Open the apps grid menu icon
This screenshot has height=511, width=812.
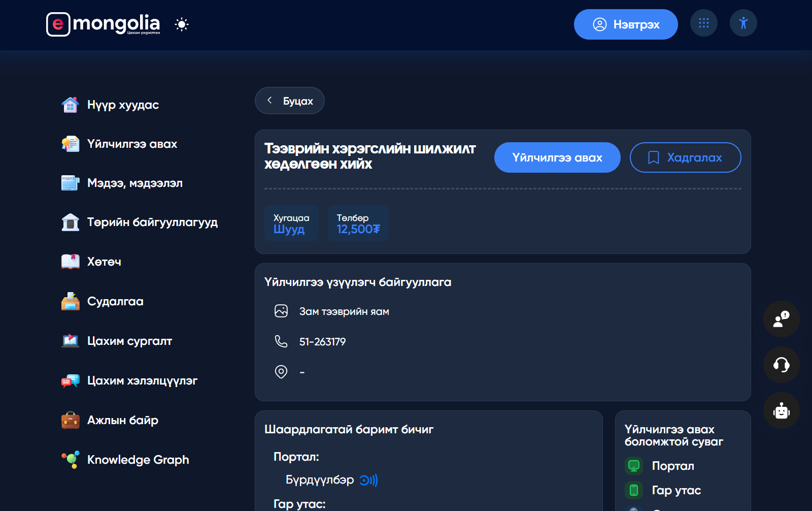(x=703, y=23)
